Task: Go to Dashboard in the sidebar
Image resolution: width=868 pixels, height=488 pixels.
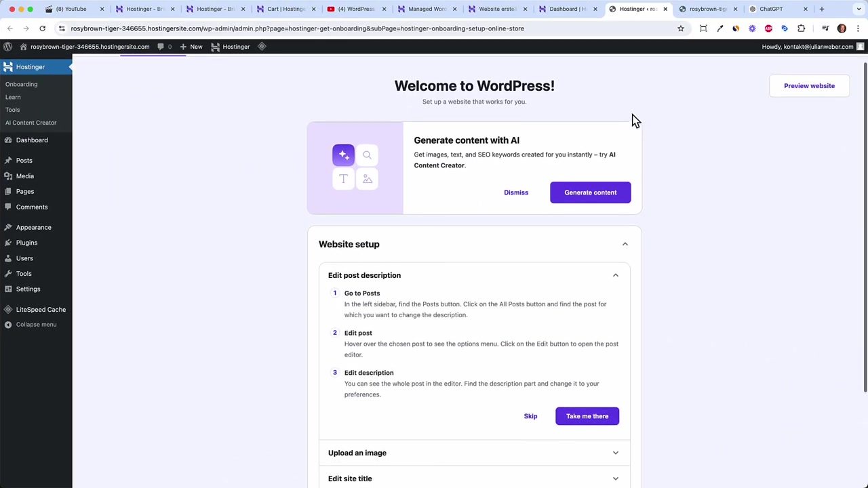Action: pyautogui.click(x=32, y=140)
